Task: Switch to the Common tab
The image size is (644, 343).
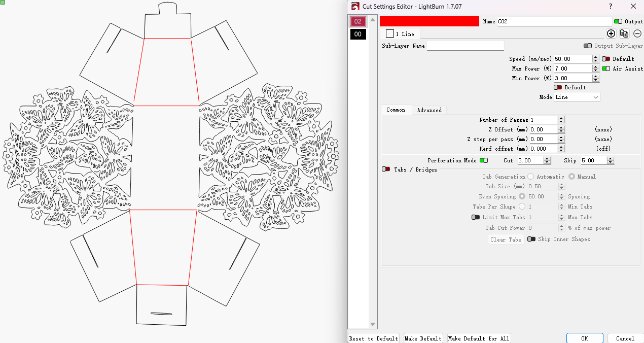Action: pyautogui.click(x=396, y=110)
